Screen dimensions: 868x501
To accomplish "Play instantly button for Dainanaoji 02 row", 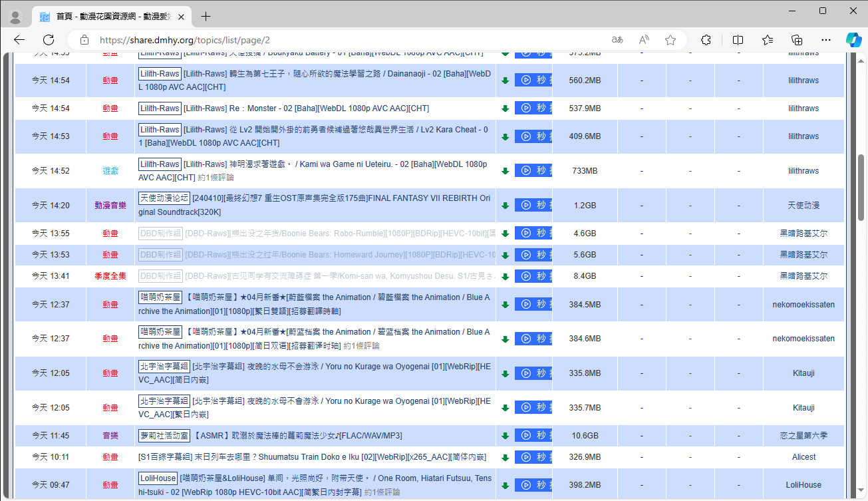I will (533, 80).
